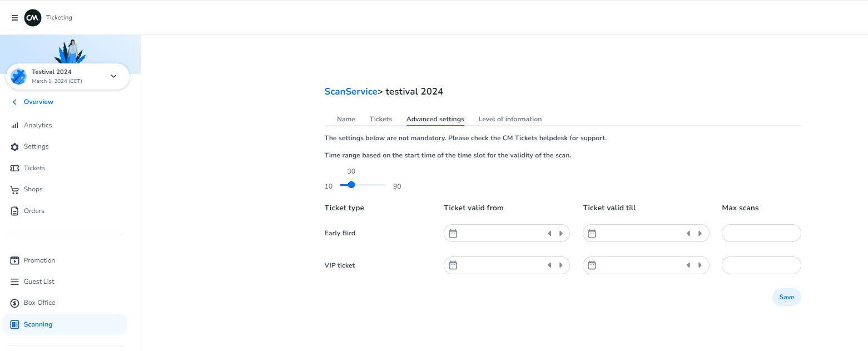This screenshot has height=351, width=868.
Task: Click the Box Office dollar icon
Action: point(15,303)
